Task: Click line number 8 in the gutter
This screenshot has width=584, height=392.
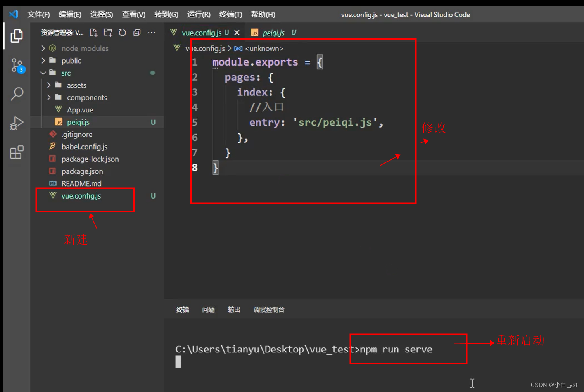Action: click(195, 168)
